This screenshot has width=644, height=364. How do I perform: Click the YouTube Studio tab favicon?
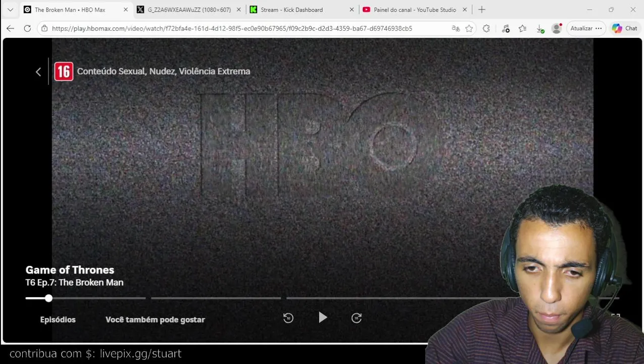pyautogui.click(x=366, y=10)
